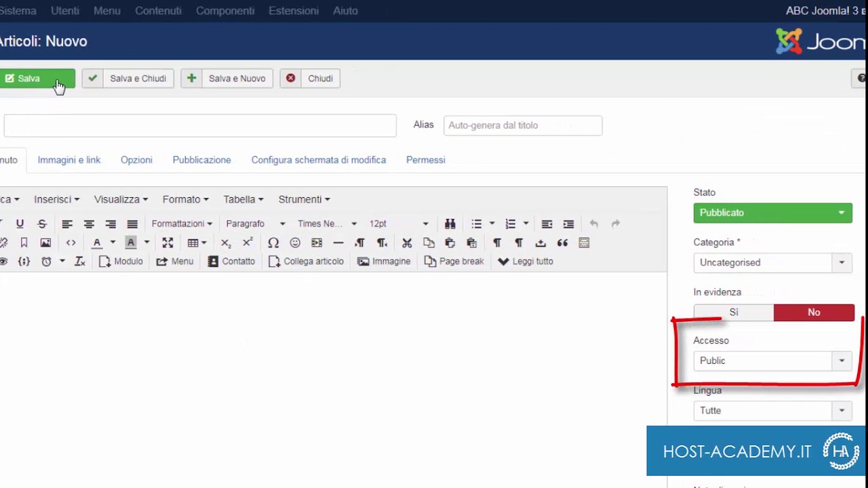Toggle underline formatting

20,224
